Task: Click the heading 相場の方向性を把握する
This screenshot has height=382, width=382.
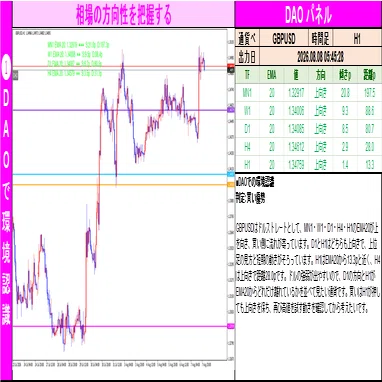Action: (x=124, y=14)
